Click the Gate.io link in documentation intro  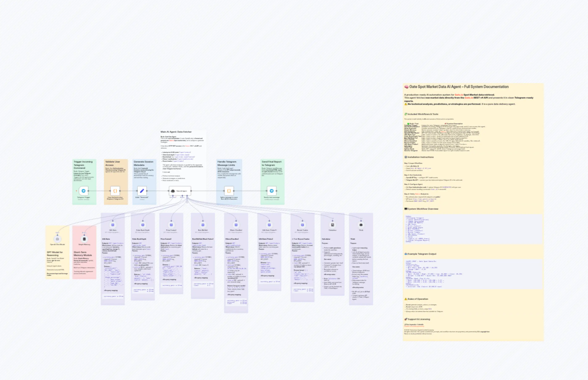pos(459,95)
